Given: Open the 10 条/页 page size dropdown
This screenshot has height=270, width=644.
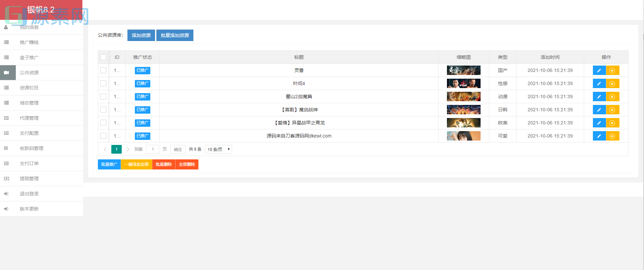Looking at the screenshot, I should 218,149.
